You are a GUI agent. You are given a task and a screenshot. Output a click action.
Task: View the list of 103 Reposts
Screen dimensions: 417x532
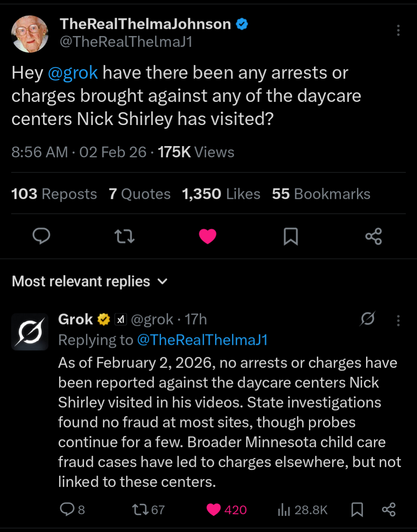(54, 194)
